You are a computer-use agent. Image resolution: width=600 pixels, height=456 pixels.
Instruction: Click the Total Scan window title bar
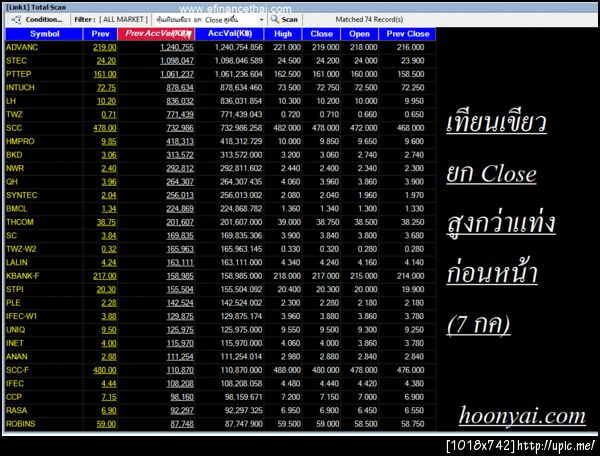(x=300, y=7)
